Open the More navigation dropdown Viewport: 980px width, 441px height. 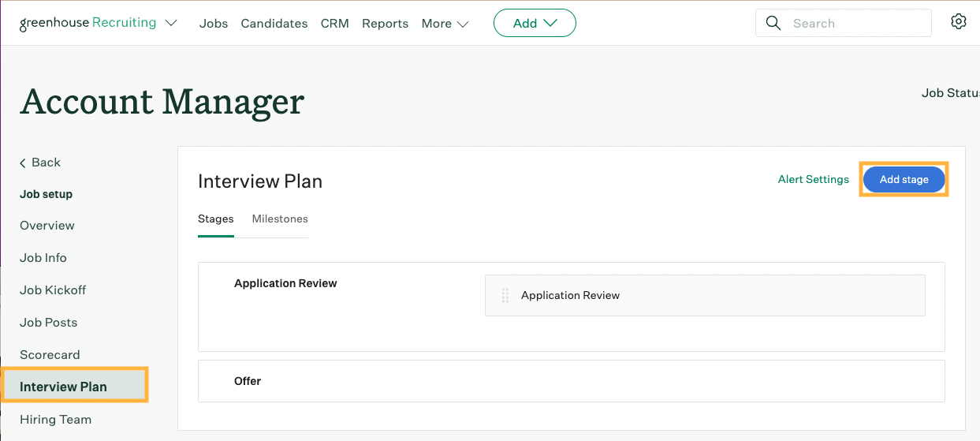[x=445, y=24]
